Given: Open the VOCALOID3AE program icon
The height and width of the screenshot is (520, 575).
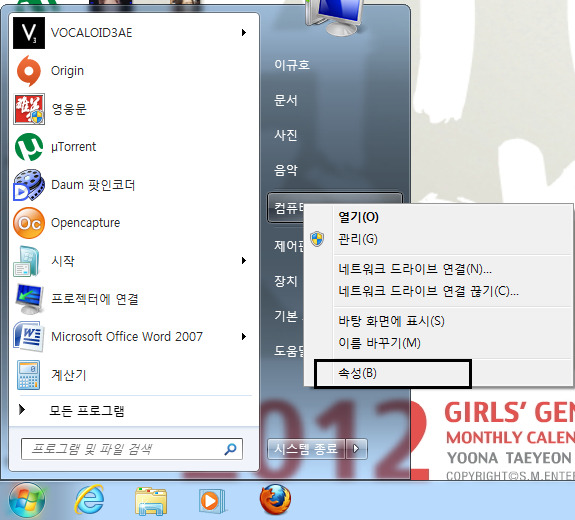Looking at the screenshot, I should click(29, 33).
